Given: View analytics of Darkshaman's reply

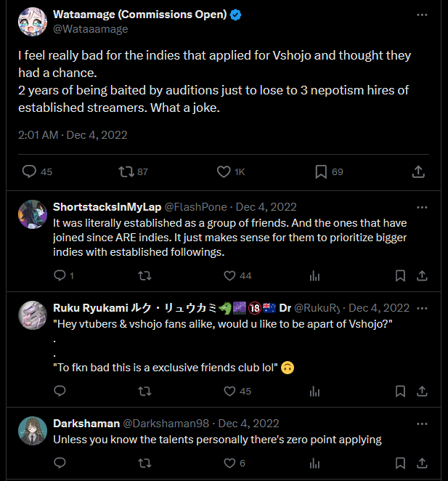Looking at the screenshot, I should pos(314,463).
